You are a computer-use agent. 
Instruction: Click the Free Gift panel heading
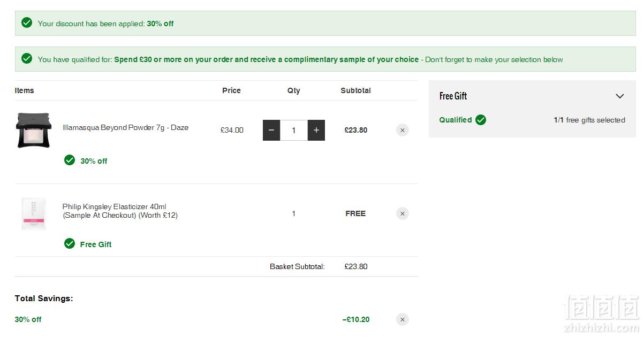click(x=453, y=96)
